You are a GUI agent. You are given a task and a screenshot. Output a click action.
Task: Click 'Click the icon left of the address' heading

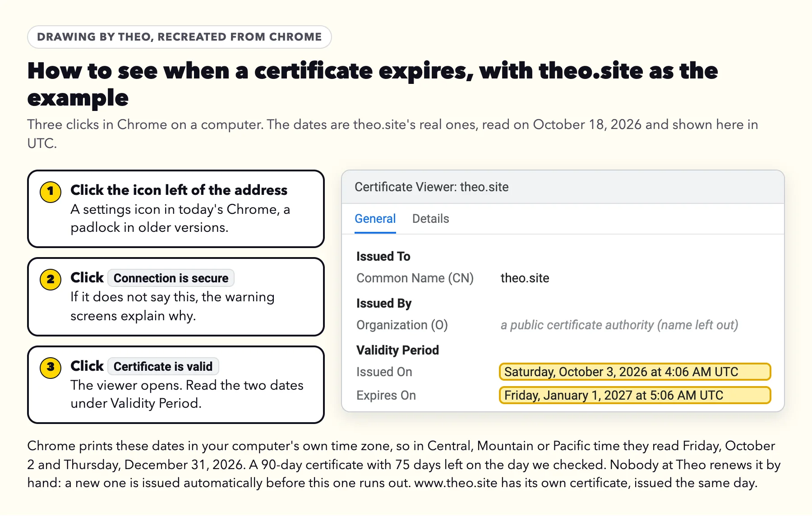179,190
